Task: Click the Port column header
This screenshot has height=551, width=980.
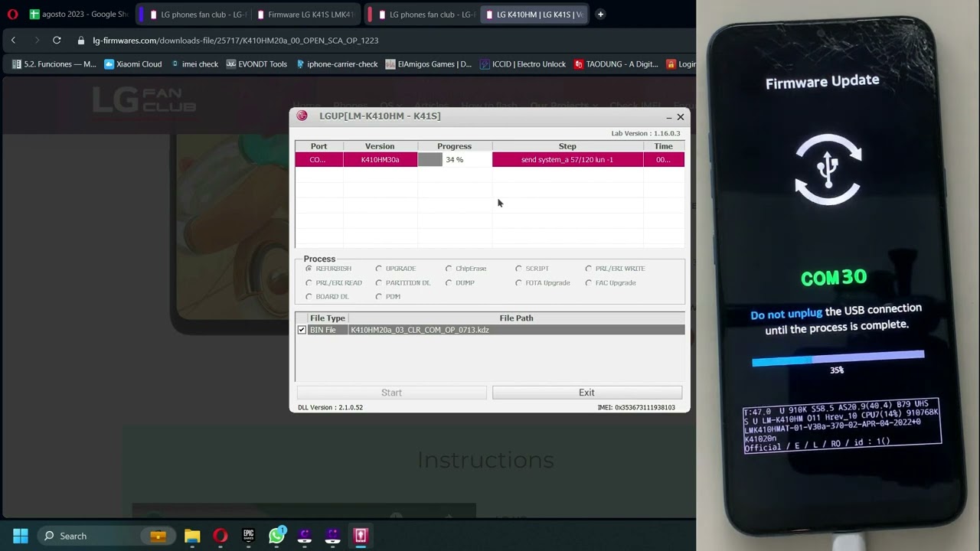Action: 319,146
